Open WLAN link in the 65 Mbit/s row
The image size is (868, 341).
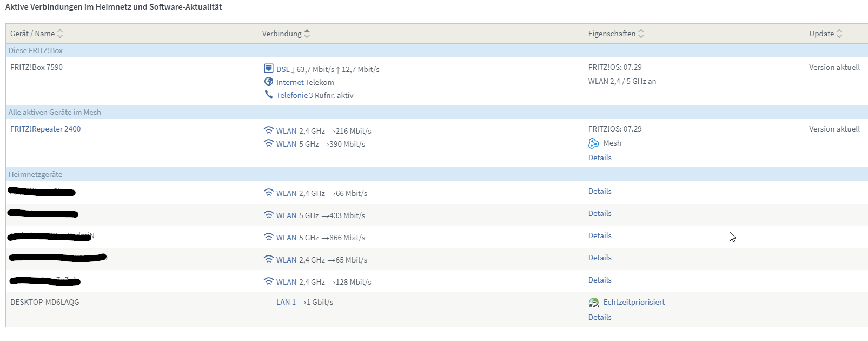(x=286, y=260)
